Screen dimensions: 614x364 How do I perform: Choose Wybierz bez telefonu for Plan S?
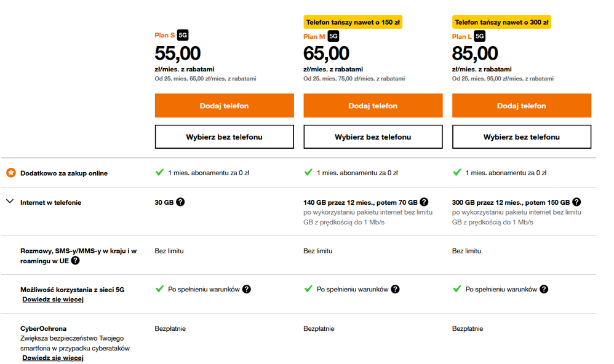(x=224, y=137)
